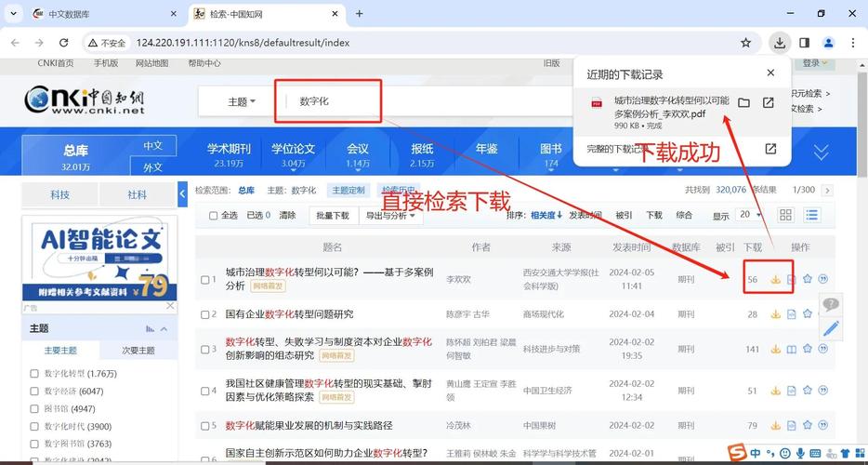
Task: Toggle Sogou Chinese/English mode (中)
Action: click(x=755, y=453)
